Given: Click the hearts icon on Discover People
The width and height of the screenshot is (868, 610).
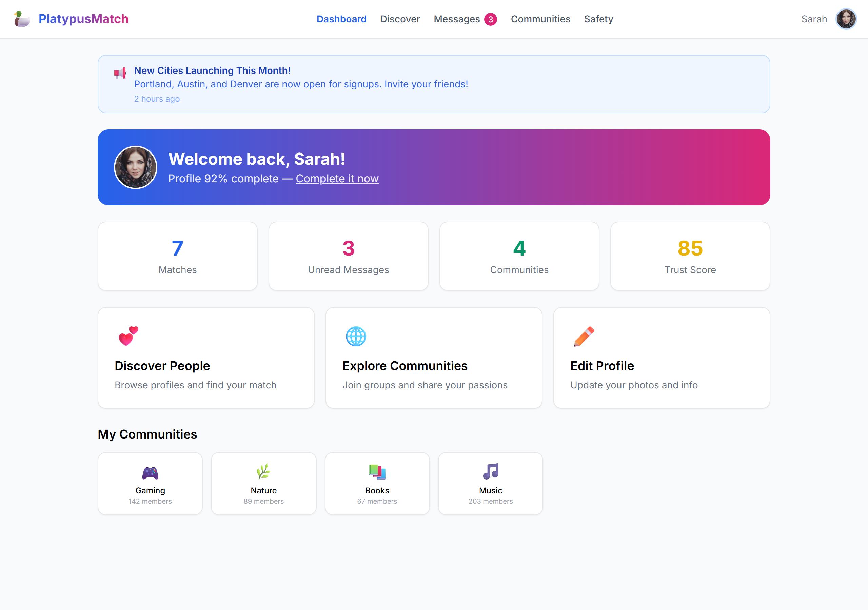Looking at the screenshot, I should (128, 336).
